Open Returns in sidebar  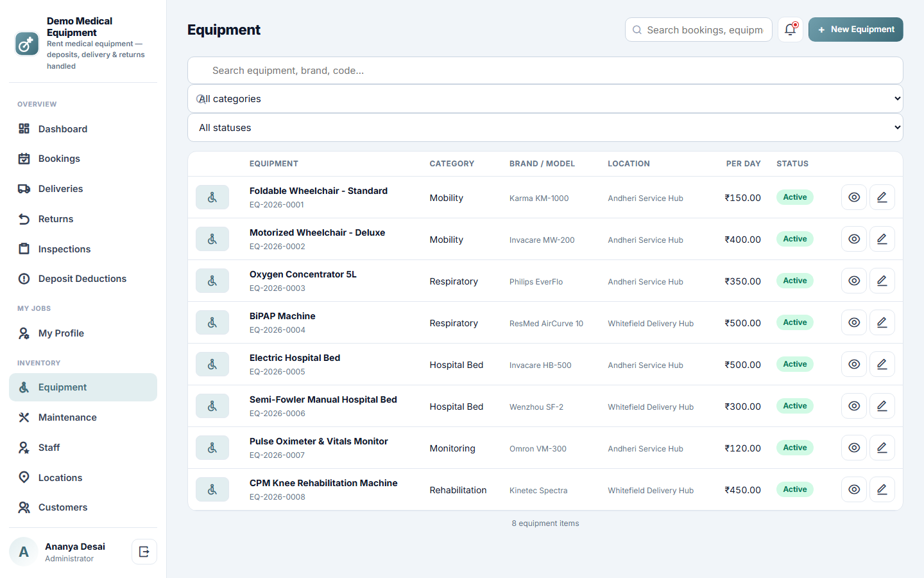coord(83,219)
